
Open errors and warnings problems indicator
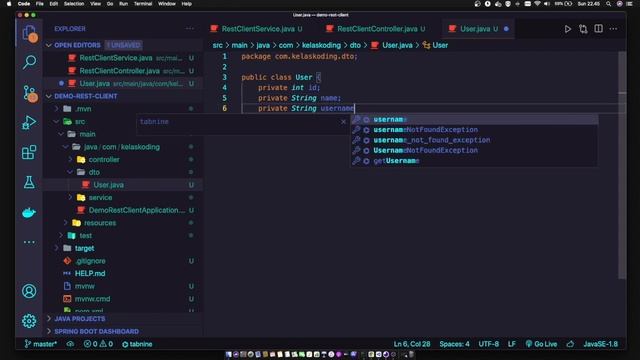coord(98,344)
